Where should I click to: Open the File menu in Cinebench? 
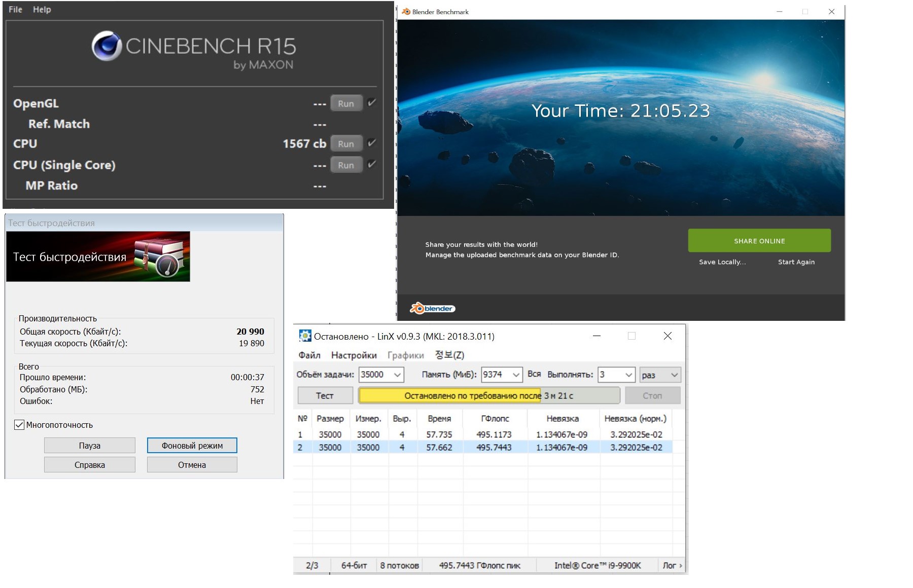click(15, 9)
